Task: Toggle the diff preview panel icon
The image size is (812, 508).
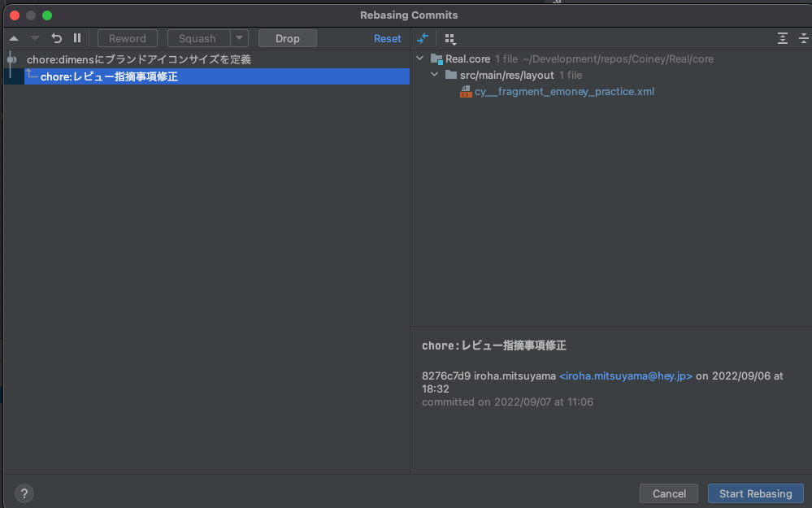Action: click(422, 38)
